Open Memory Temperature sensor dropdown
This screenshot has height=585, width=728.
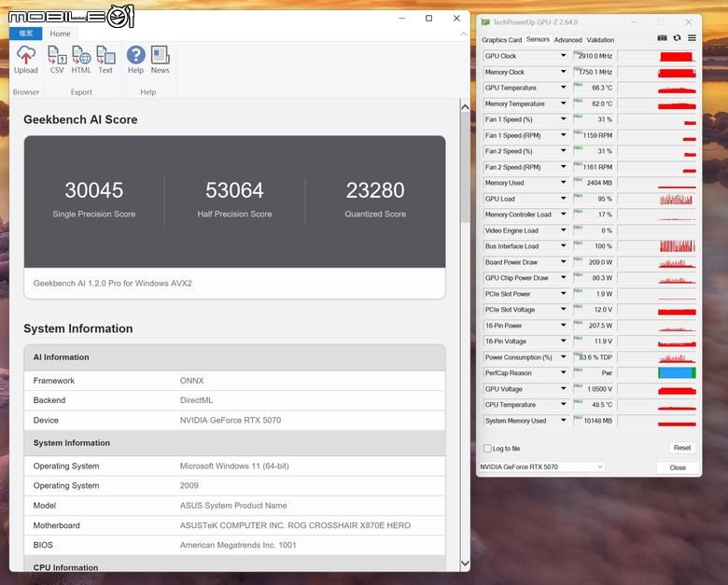(x=563, y=104)
